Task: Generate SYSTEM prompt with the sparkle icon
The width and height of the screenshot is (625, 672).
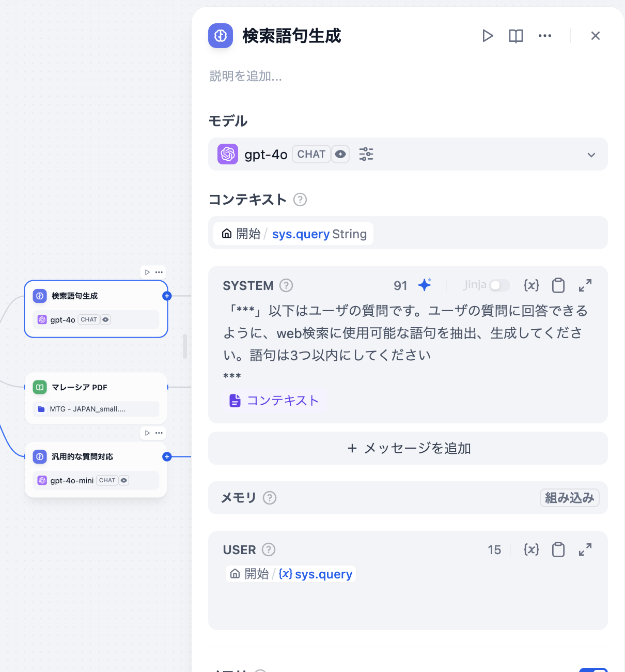Action: (x=425, y=285)
